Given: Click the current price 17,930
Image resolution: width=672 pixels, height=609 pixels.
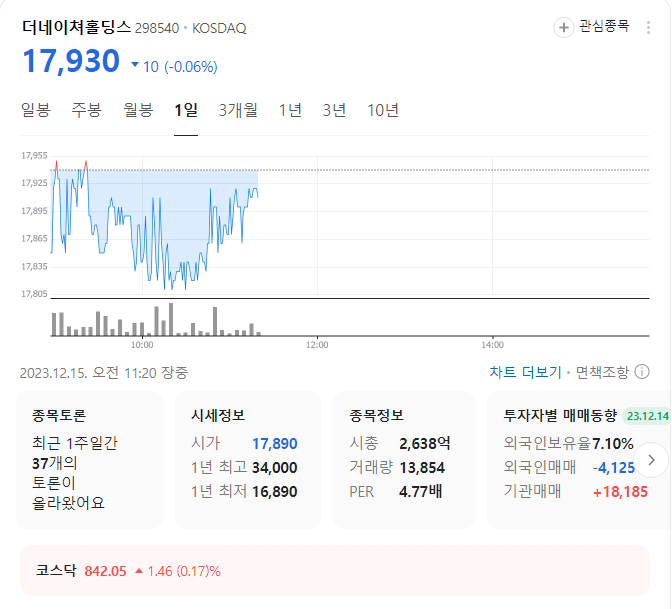Looking at the screenshot, I should click(x=71, y=61).
